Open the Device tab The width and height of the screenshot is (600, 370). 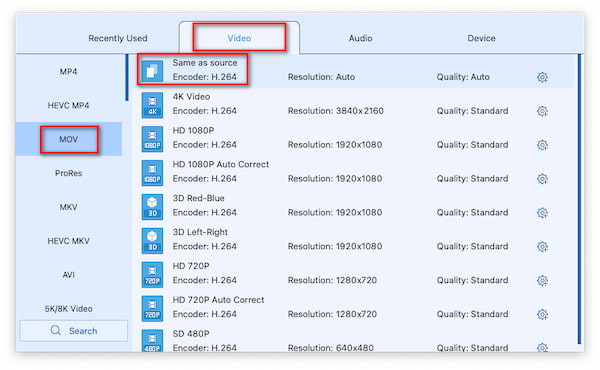click(x=481, y=38)
